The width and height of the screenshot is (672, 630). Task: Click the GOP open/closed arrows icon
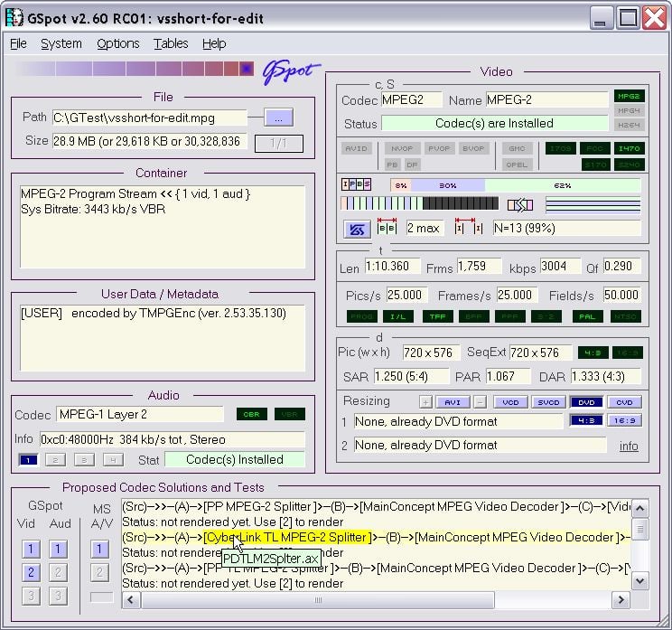[x=518, y=204]
